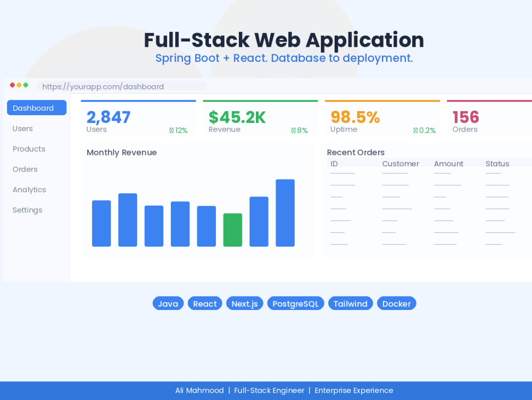Screen dimensions: 532x400
Task: Click the red window dot
Action: click(12, 85)
